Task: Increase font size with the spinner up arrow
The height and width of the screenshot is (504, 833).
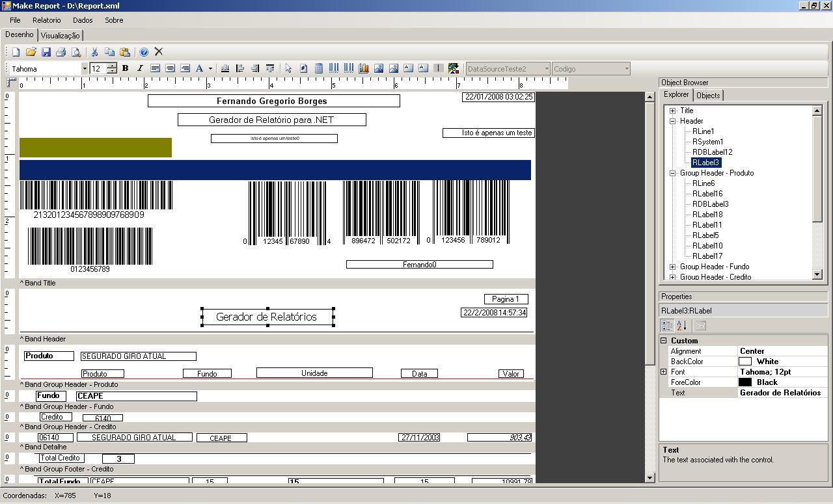Action: [x=112, y=66]
